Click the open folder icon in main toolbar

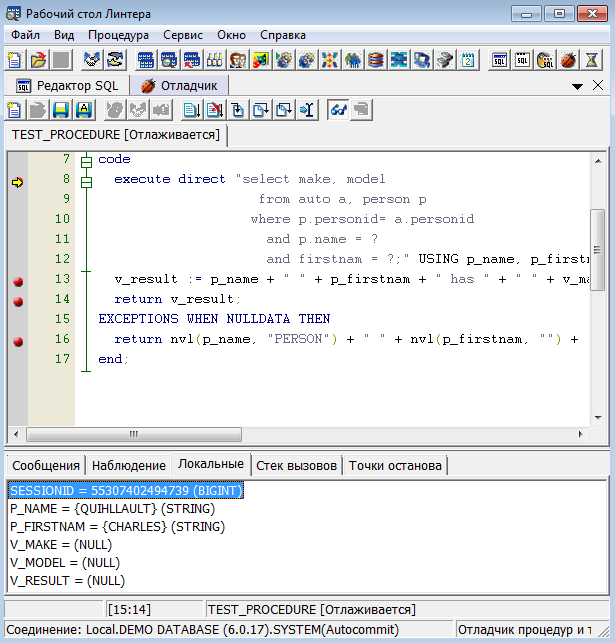(38, 60)
